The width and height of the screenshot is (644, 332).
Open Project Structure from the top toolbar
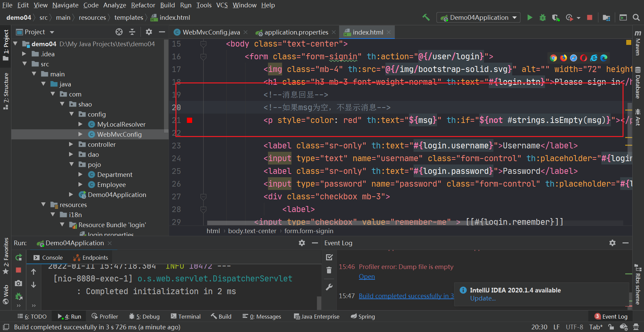click(606, 17)
